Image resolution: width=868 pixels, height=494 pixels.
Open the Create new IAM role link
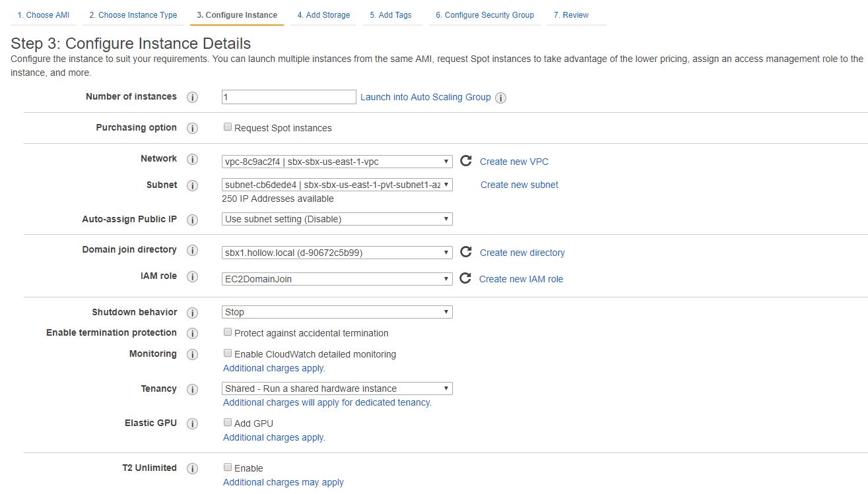point(521,279)
